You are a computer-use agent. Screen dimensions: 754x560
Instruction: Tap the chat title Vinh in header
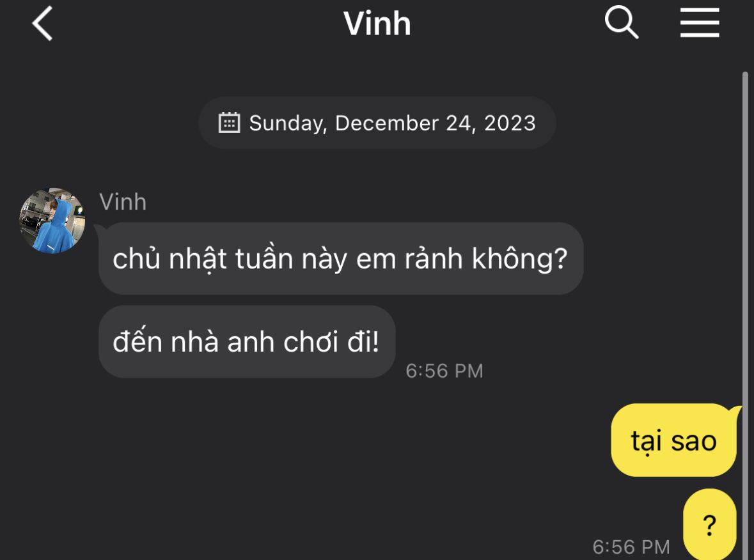(x=377, y=23)
